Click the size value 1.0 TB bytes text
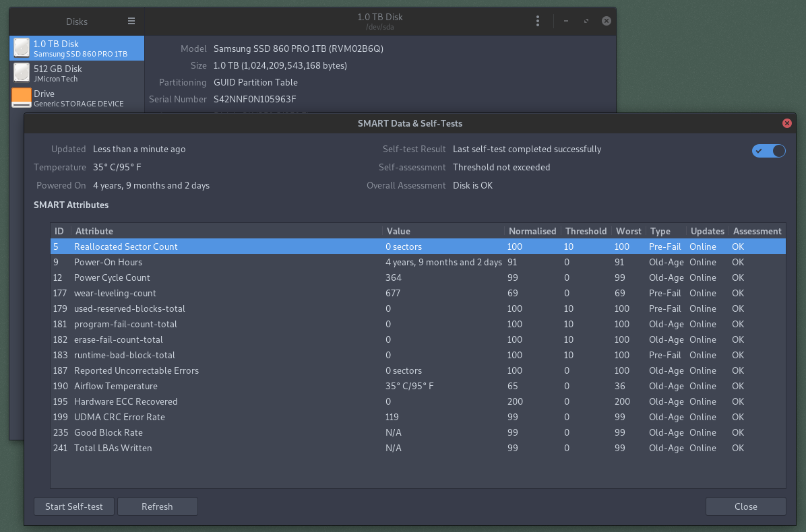Screen dimensions: 806x532 pyautogui.click(x=280, y=66)
